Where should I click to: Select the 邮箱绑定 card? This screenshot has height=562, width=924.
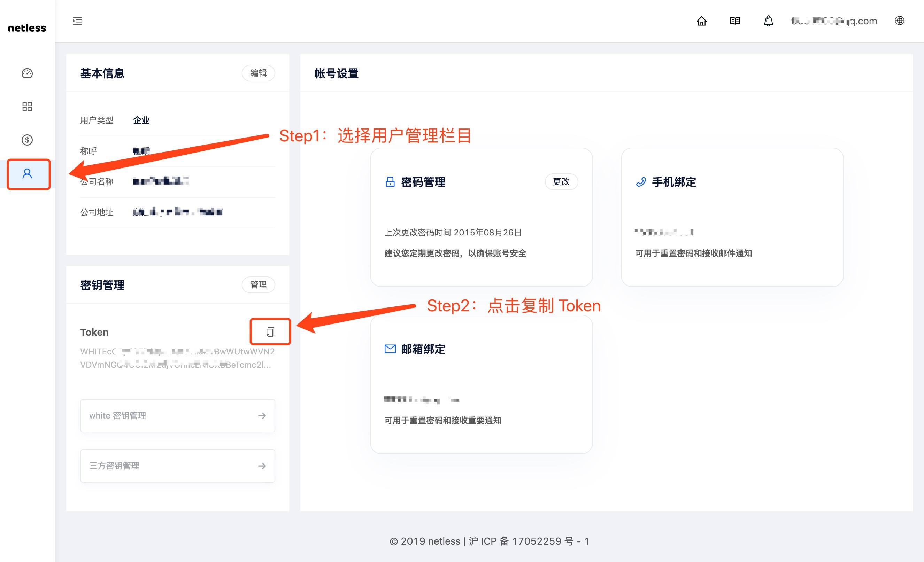click(x=481, y=384)
